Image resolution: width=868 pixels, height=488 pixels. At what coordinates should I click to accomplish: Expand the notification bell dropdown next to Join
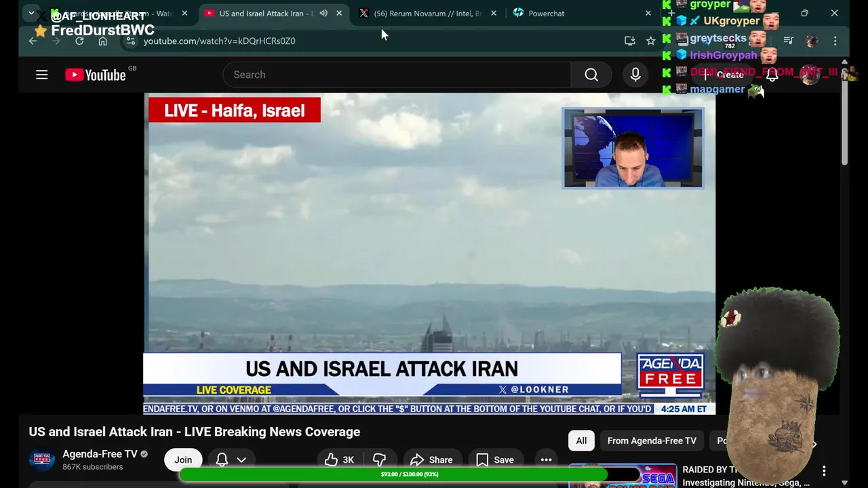[241, 460]
